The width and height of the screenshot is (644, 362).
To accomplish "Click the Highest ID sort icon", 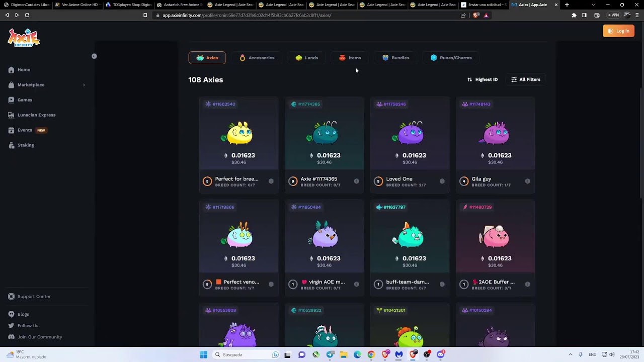I will click(x=470, y=79).
